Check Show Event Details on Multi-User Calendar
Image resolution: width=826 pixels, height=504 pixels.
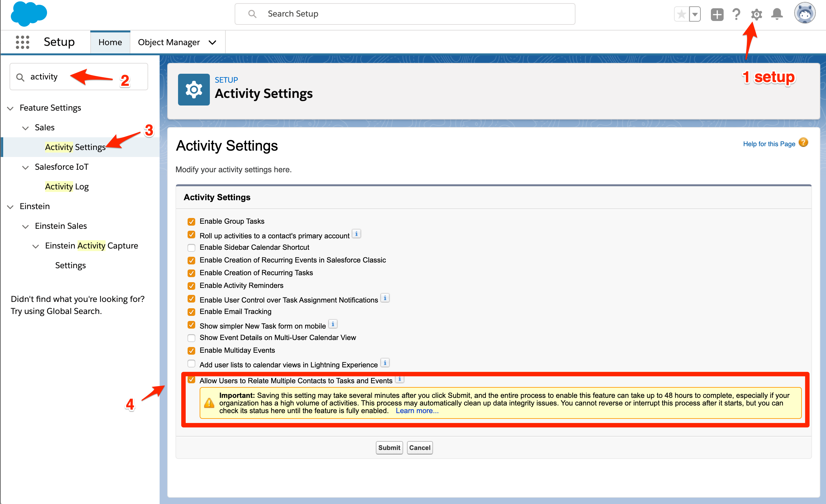point(191,338)
